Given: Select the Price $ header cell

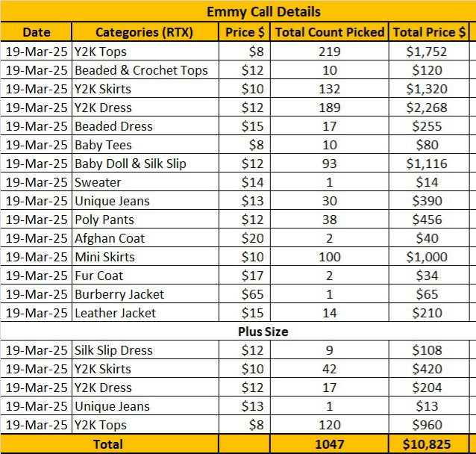Looking at the screenshot, I should click(245, 32).
